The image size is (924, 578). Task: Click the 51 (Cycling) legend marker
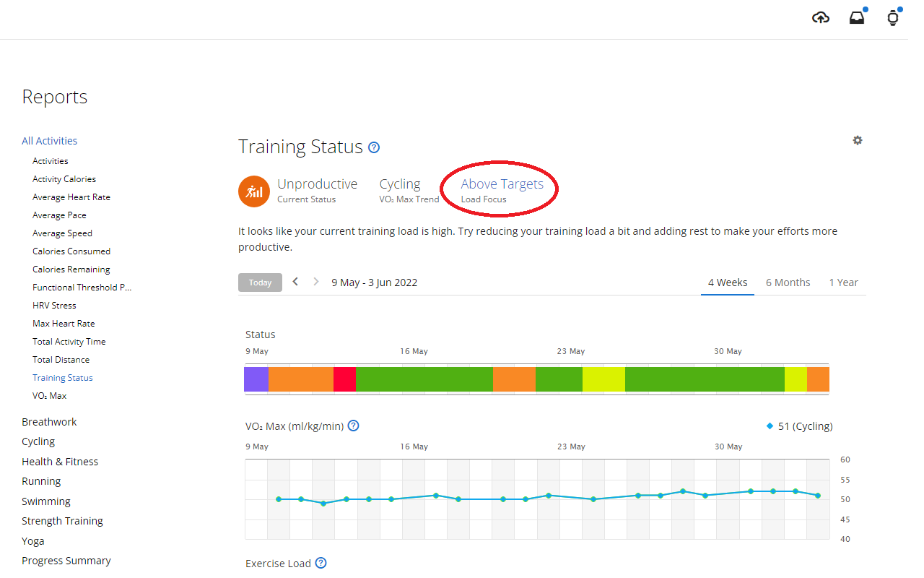point(770,426)
